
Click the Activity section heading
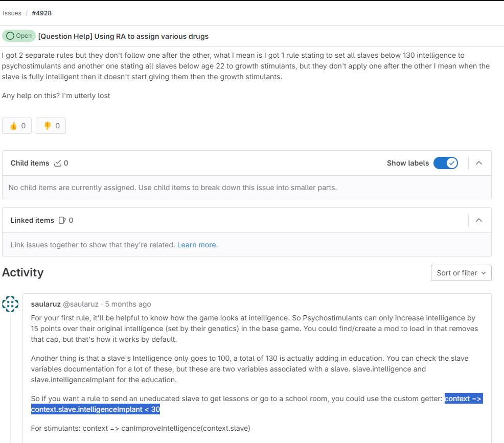(x=23, y=272)
